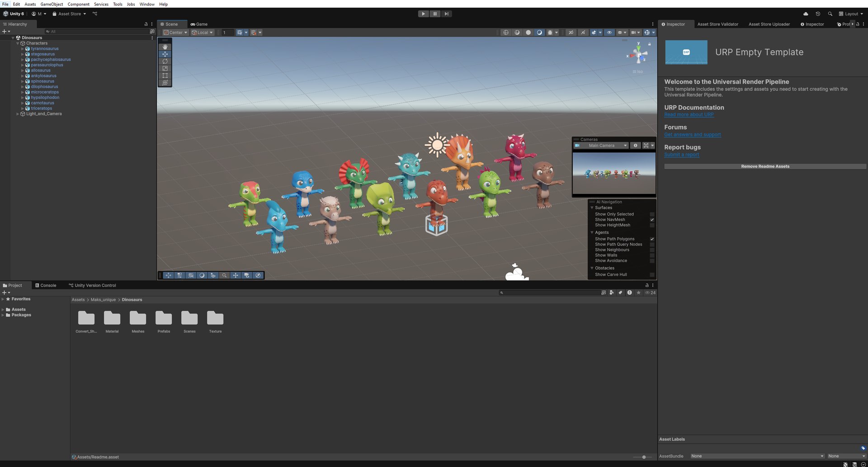Enable Show Neighbours checkbox

pos(652,250)
